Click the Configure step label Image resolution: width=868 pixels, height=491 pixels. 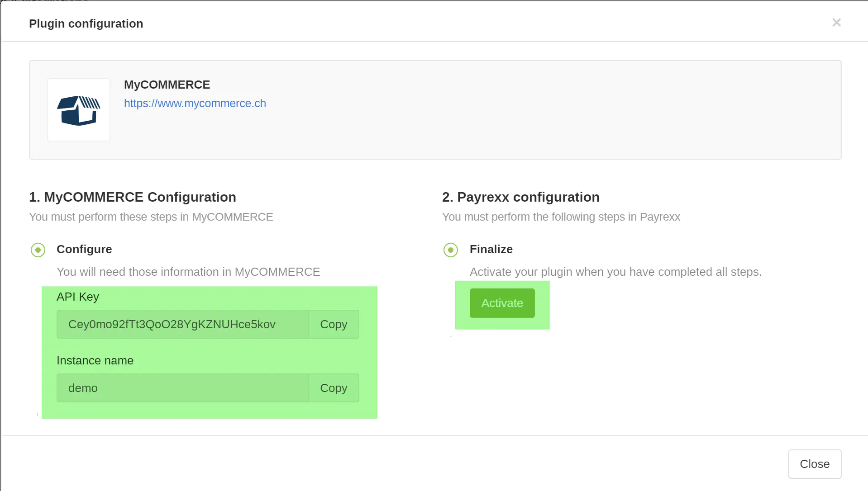coord(84,249)
